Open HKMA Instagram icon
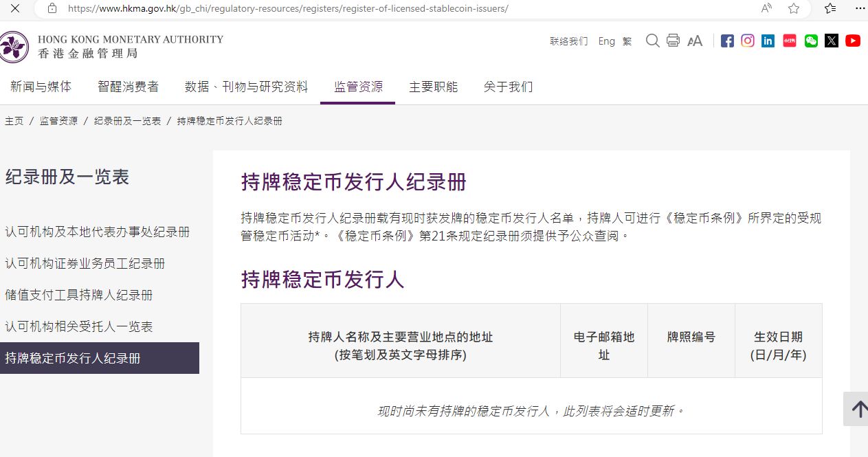The width and height of the screenshot is (868, 457). pos(748,41)
